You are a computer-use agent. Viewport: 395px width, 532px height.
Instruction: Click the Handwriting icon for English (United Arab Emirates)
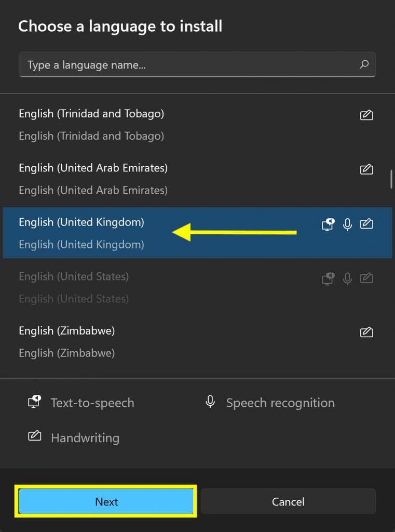pos(366,169)
